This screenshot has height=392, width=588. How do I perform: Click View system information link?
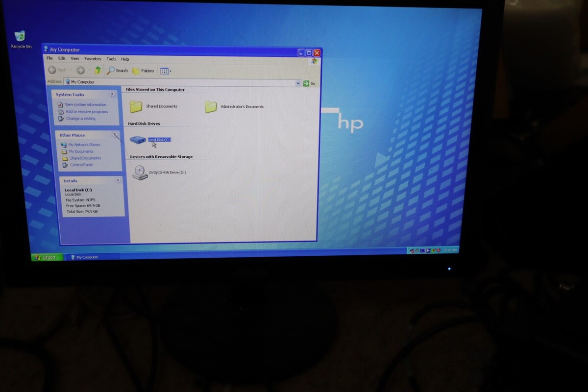(85, 105)
